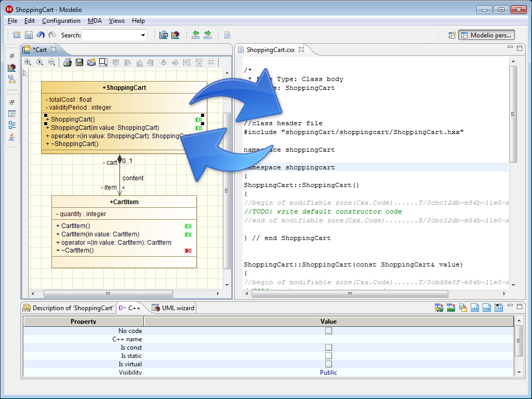
Task: Select the C++ properties tab
Action: (x=130, y=308)
